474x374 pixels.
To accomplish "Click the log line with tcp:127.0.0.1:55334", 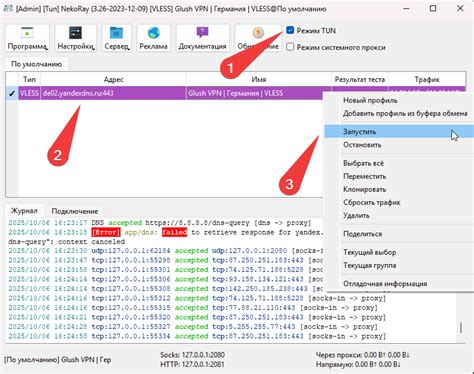I will 197,336.
